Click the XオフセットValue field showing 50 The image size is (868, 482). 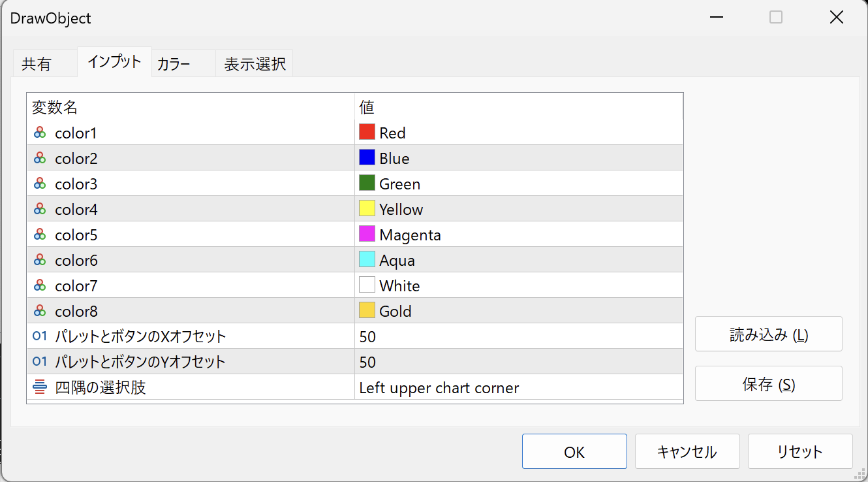(518, 336)
